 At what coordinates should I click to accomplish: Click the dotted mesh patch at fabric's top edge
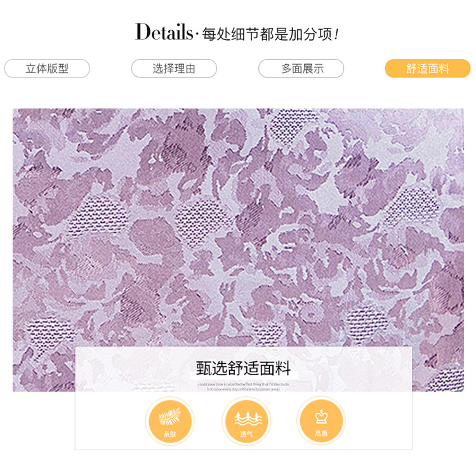pos(289,124)
